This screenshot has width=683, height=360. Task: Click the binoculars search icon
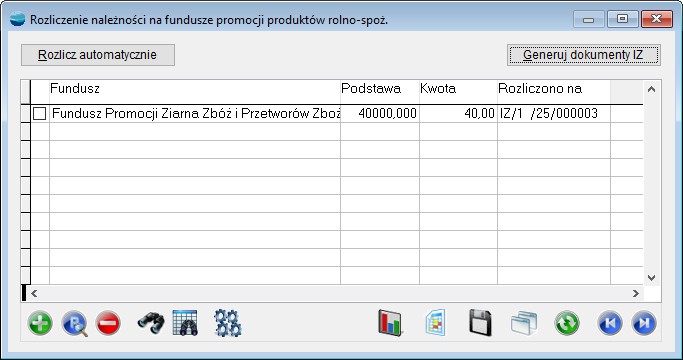(151, 323)
